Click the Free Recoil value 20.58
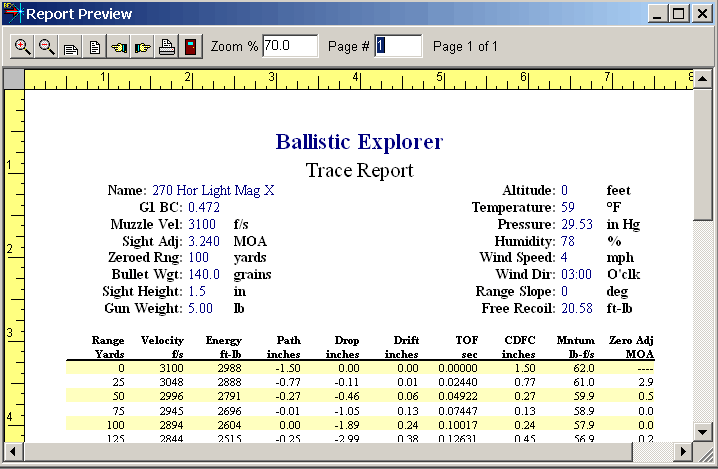The image size is (718, 469). (x=577, y=308)
